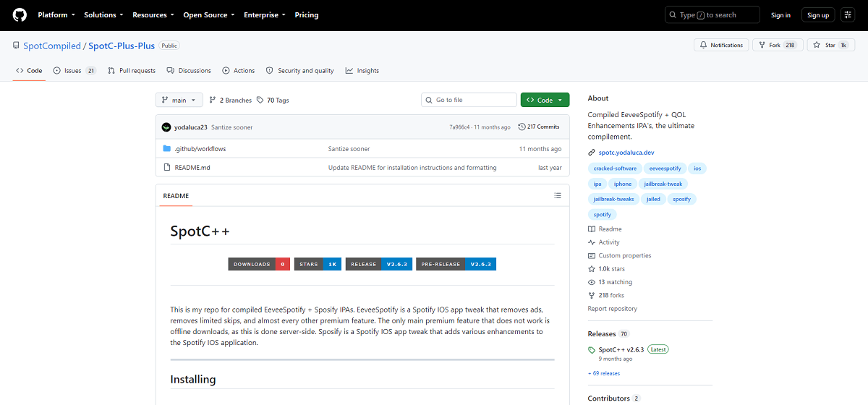Open the README outline list icon
This screenshot has width=868, height=405.
click(x=558, y=195)
